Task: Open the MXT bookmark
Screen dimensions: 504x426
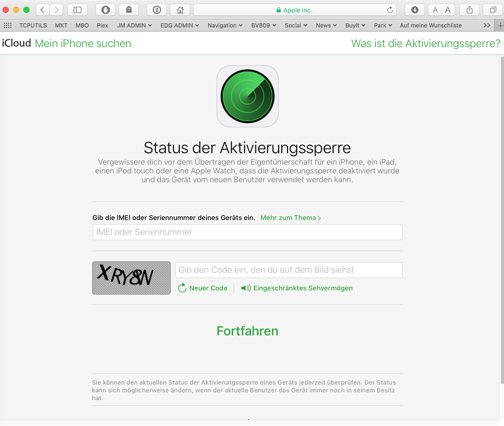Action: (61, 25)
